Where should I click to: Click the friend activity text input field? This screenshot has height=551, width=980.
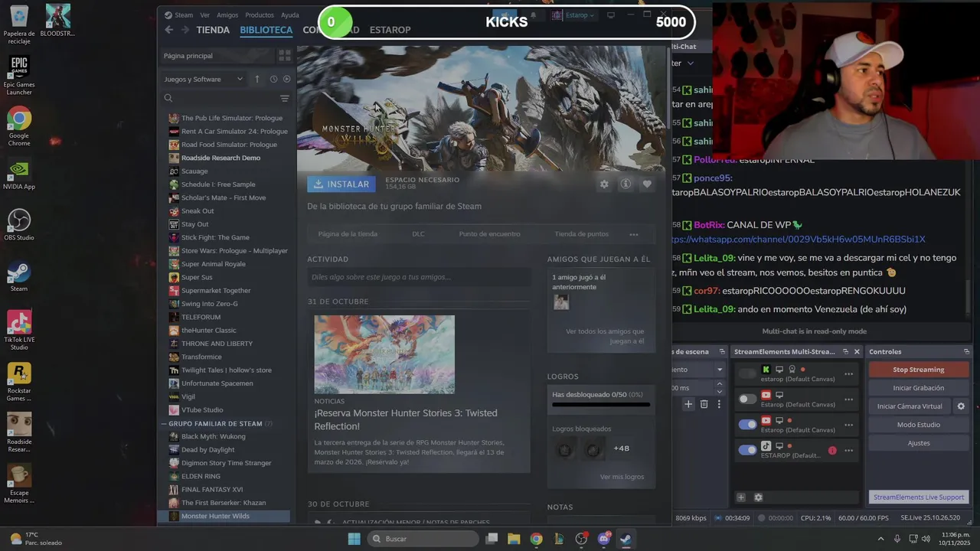click(x=419, y=277)
